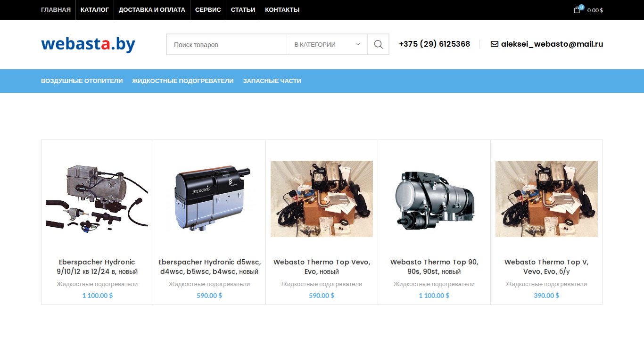Open the Доставка и оплата page
The image size is (644, 362).
point(152,10)
